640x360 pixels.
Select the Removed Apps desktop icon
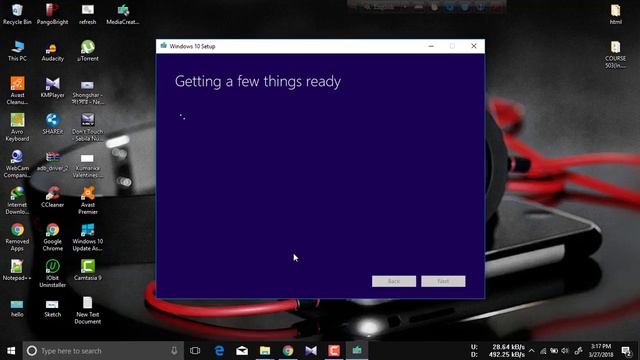click(17, 237)
